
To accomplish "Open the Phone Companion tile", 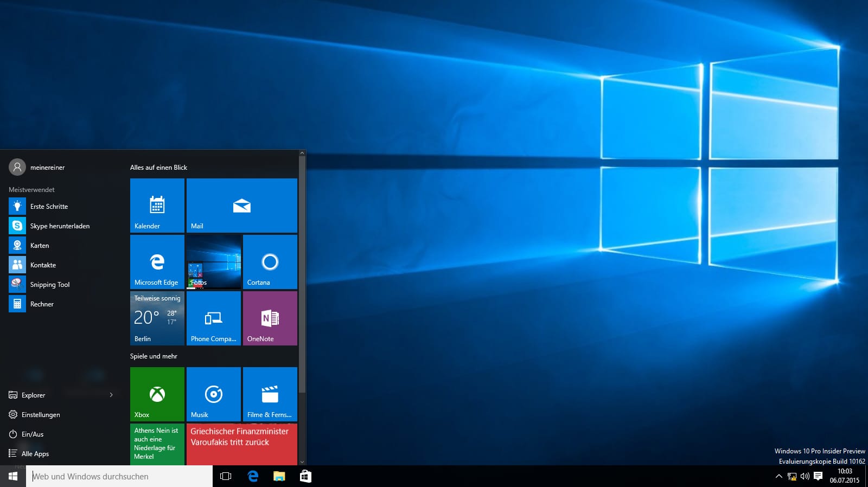I will pos(214,318).
